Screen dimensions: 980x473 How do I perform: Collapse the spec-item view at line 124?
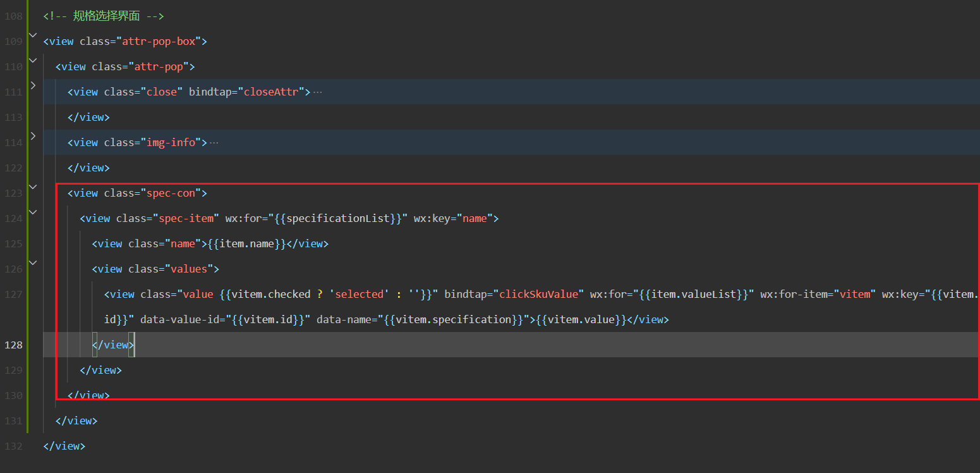click(33, 212)
